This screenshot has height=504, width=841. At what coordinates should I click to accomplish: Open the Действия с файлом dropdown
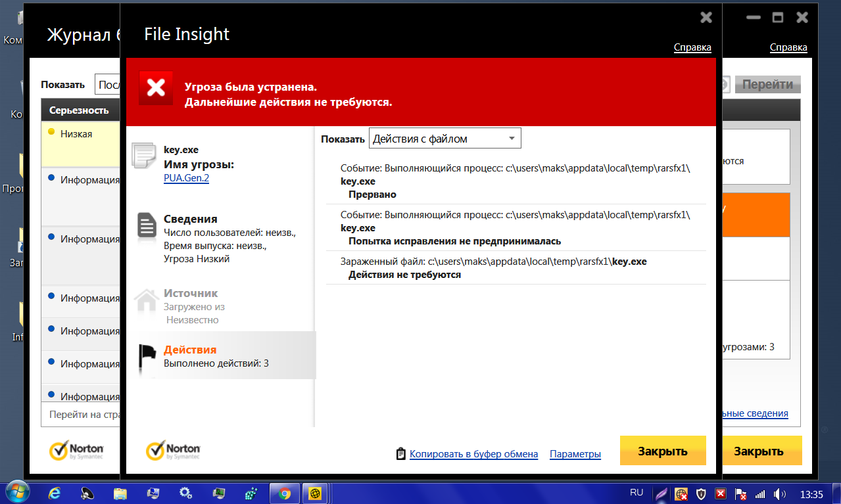[445, 139]
